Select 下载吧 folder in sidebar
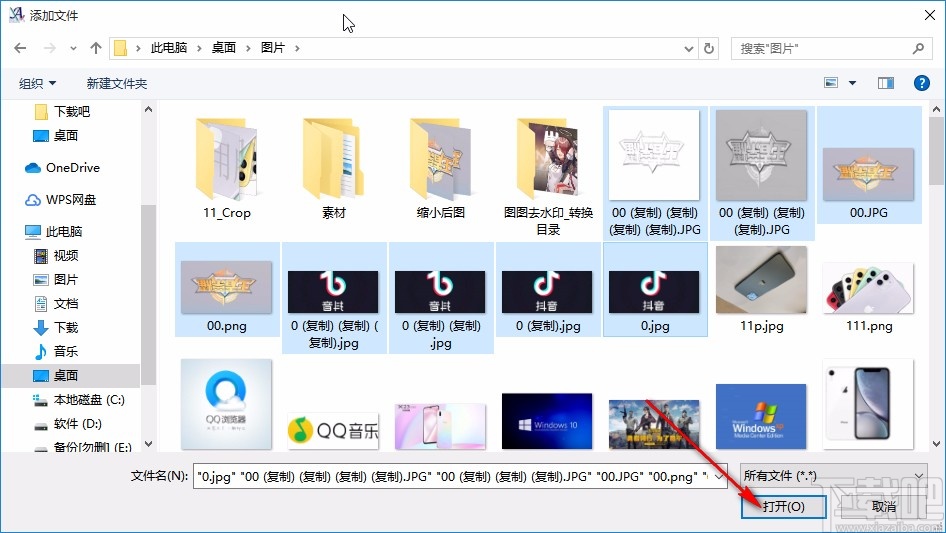The image size is (946, 533). pyautogui.click(x=62, y=112)
